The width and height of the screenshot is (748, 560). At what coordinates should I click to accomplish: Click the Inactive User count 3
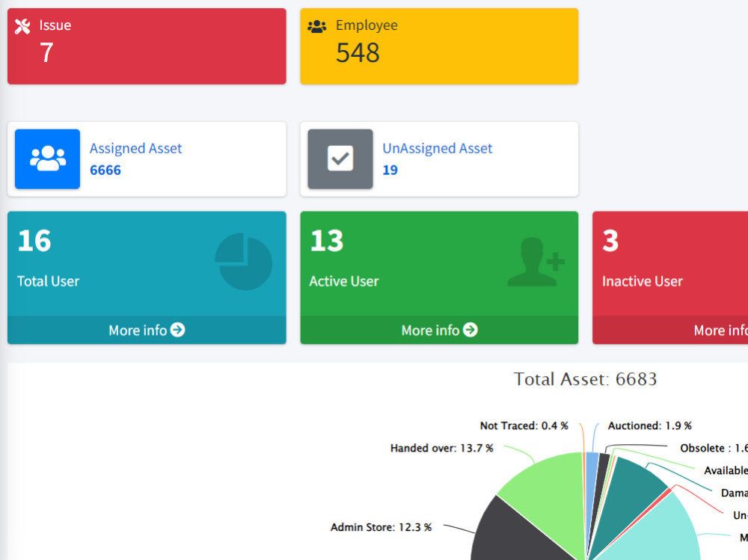(x=610, y=241)
